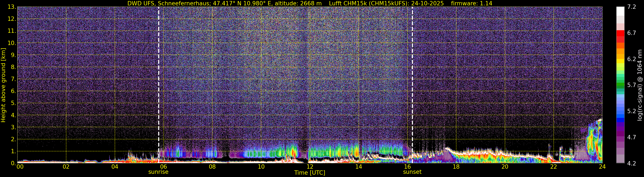Click the 04 time tick label
This screenshot has width=644, height=177.
coord(115,167)
